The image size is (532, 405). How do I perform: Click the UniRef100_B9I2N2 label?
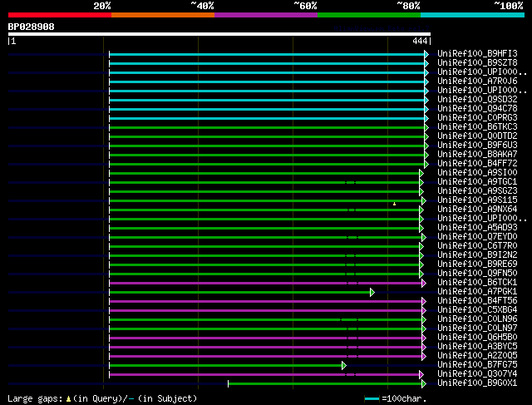477,255
